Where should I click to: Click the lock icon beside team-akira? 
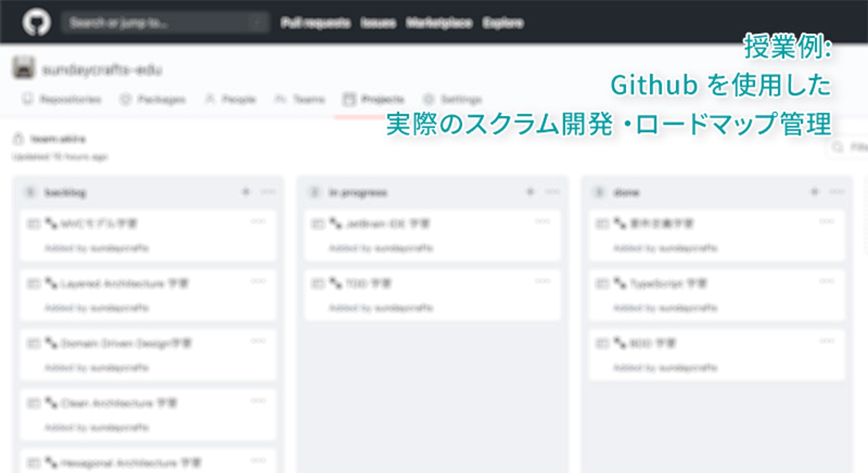(18, 139)
